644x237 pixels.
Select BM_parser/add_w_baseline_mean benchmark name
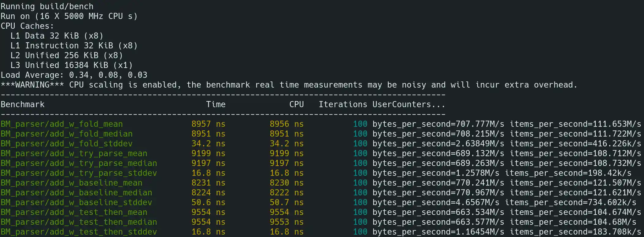[x=72, y=183]
